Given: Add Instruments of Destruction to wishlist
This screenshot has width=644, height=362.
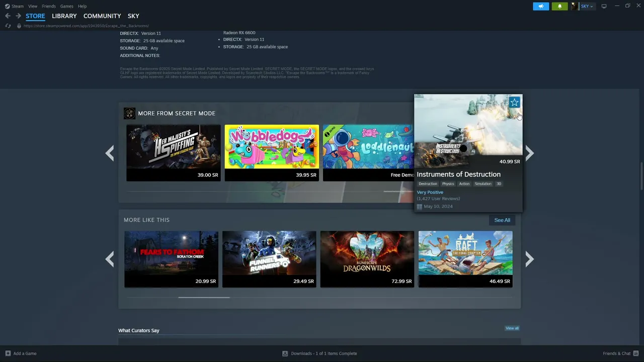Looking at the screenshot, I should 514,103.
